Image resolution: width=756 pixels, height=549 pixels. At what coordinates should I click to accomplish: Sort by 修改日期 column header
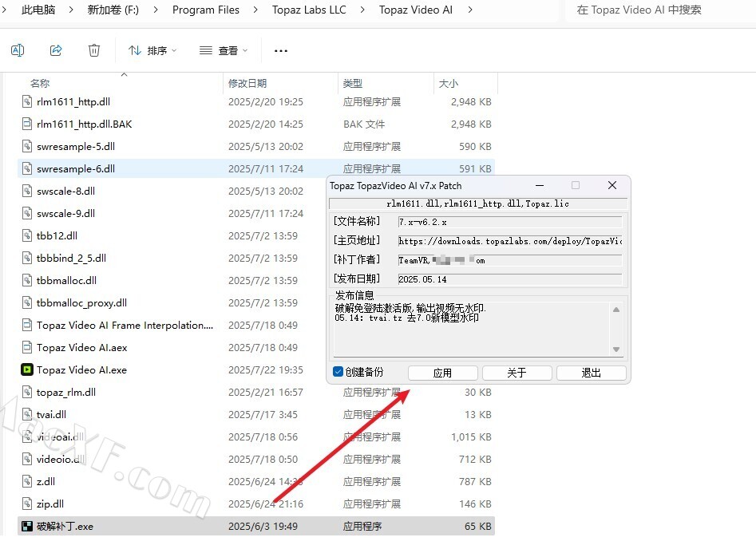(x=247, y=83)
